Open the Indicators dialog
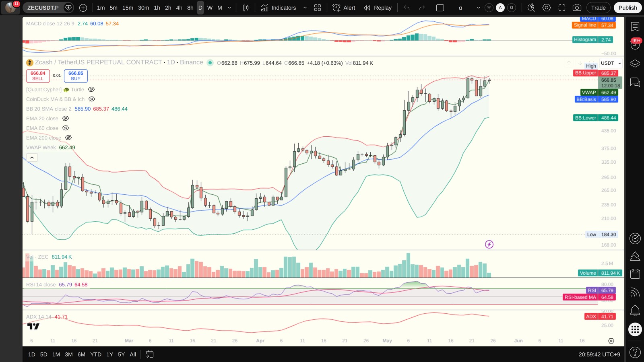 (279, 8)
